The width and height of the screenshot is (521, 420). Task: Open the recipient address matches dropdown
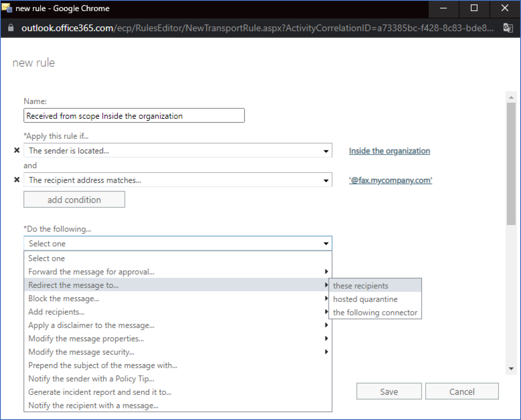click(326, 180)
